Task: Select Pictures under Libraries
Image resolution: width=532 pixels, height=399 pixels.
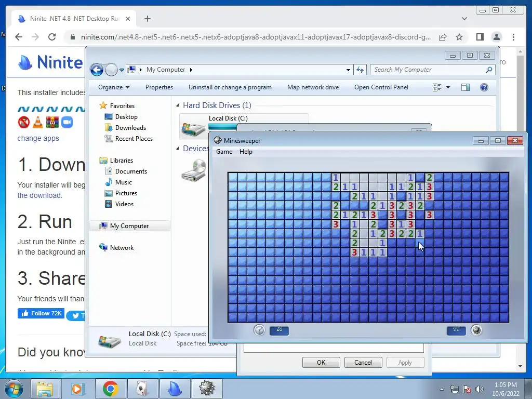Action: pos(126,193)
